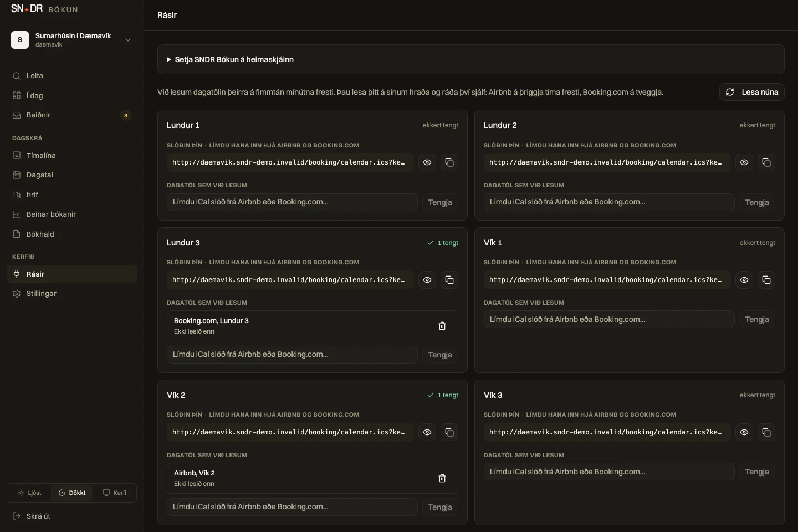Viewport: 798px width, 532px height.
Task: Show the full Lundur 1 URL
Action: coord(427,162)
